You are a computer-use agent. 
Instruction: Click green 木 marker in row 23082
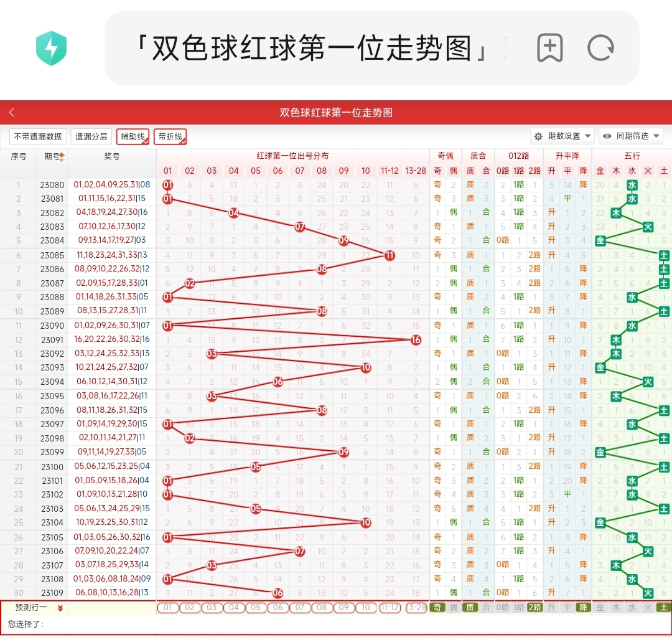point(616,213)
